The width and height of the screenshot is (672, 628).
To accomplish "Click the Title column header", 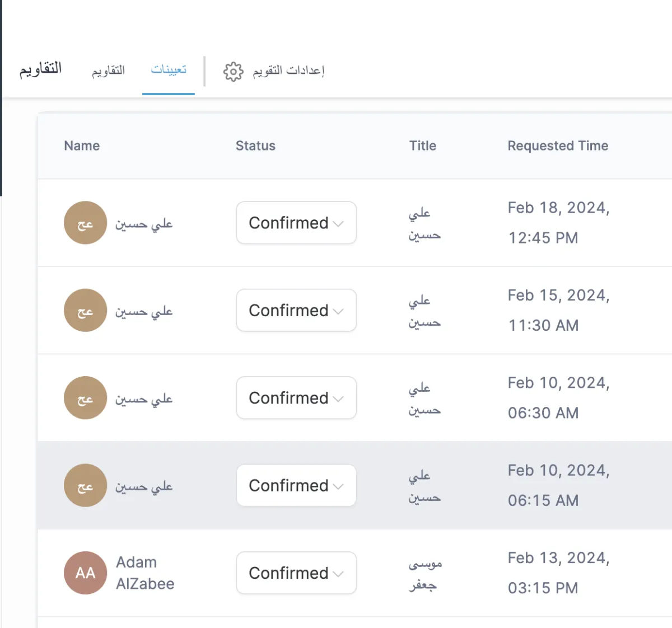I will (x=422, y=146).
